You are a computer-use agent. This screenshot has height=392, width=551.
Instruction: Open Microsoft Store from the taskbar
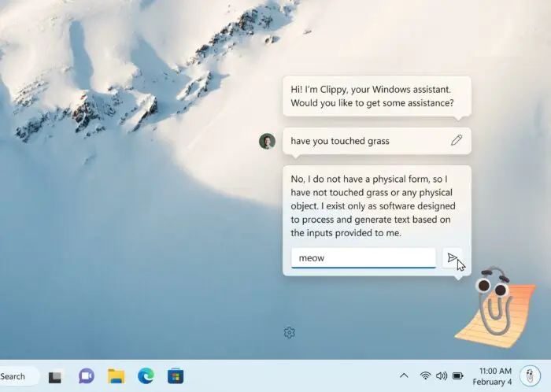(176, 376)
